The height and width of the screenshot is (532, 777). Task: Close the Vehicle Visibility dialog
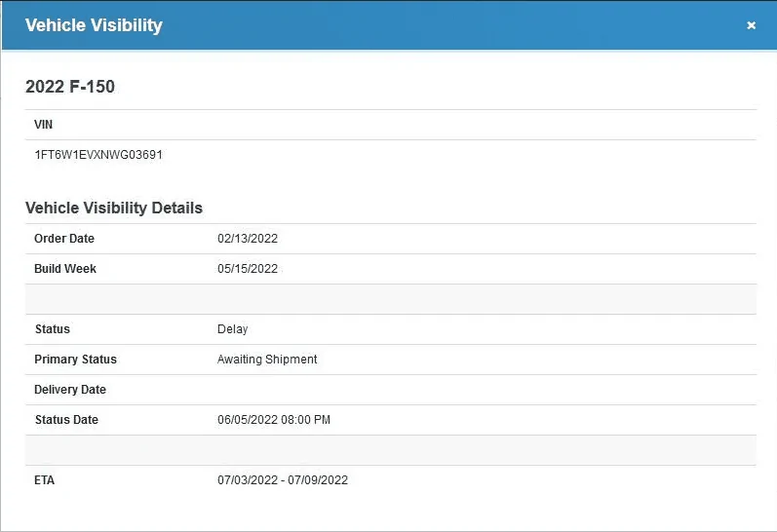(751, 25)
